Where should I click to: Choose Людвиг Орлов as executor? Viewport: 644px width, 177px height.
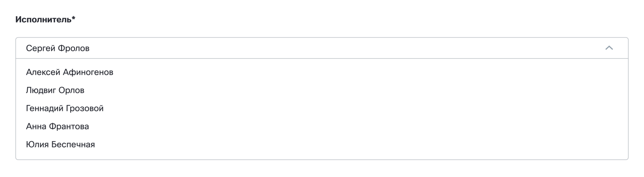point(55,90)
